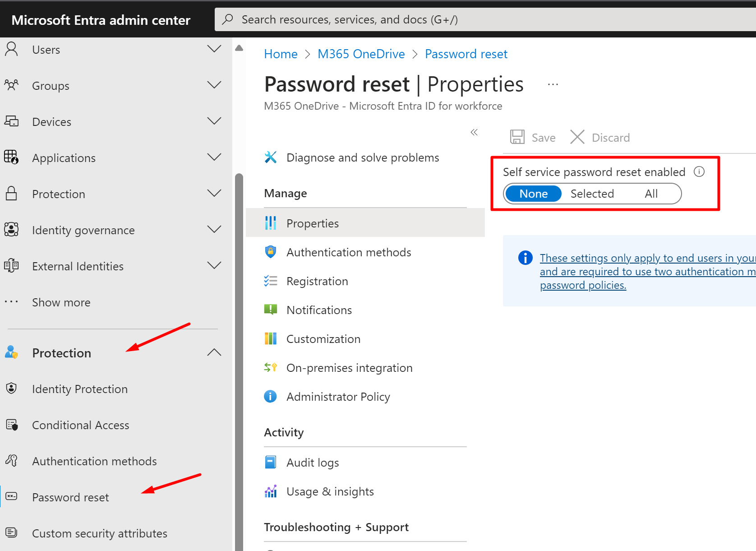The width and height of the screenshot is (756, 551).
Task: Expand the Identity governance chevron
Action: (214, 229)
